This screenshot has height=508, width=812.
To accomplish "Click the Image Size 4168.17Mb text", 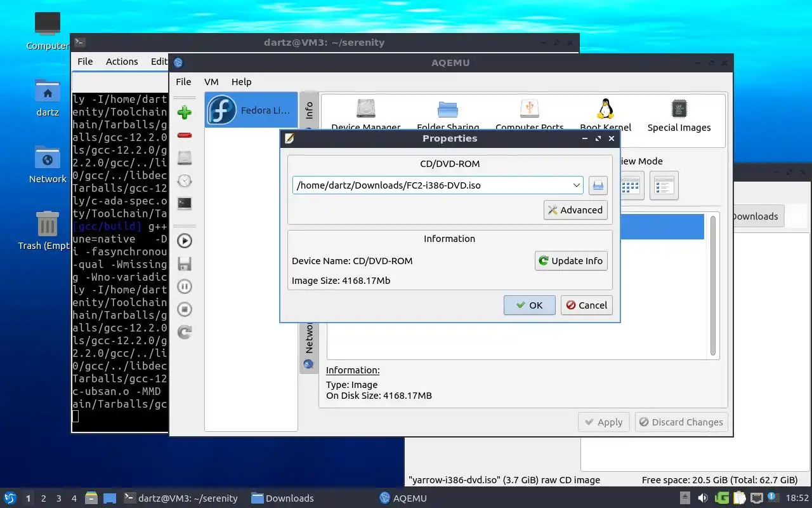I will click(x=341, y=281).
